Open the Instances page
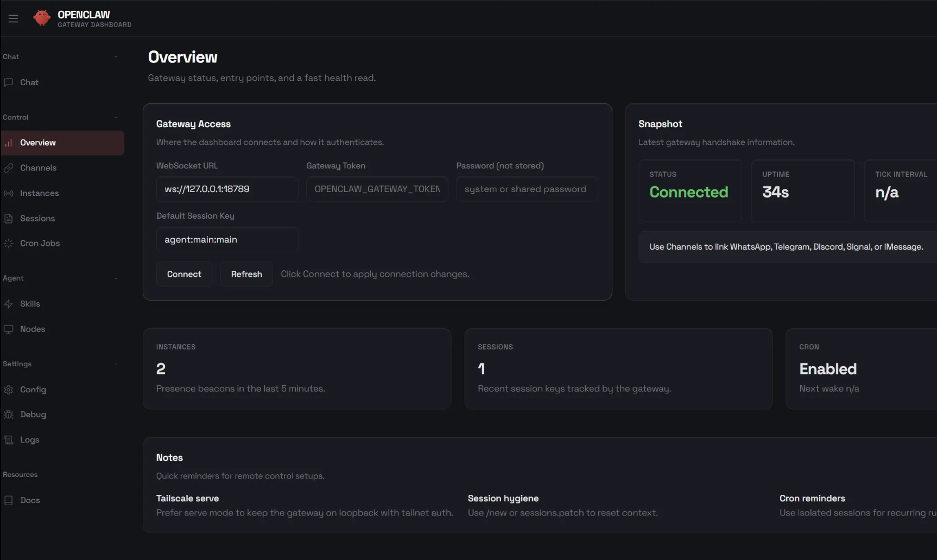Screen dimensions: 937x560 pyautogui.click(x=62, y=193)
